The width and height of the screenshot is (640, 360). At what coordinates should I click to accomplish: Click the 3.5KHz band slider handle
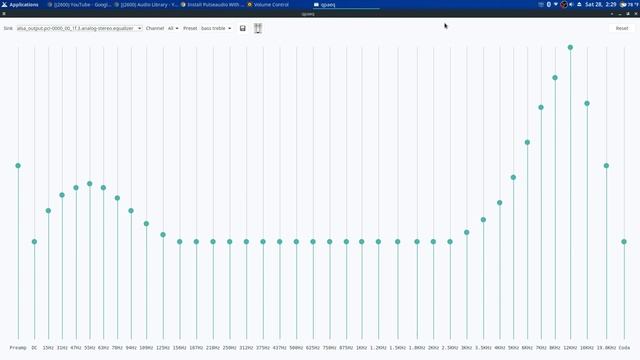click(x=483, y=220)
